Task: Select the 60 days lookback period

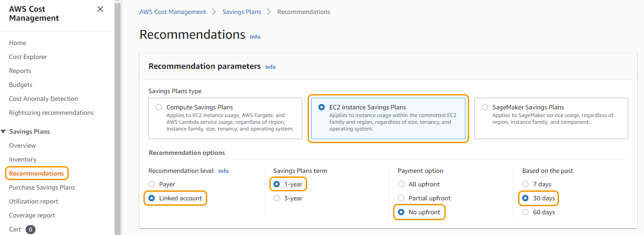Action: [525, 212]
